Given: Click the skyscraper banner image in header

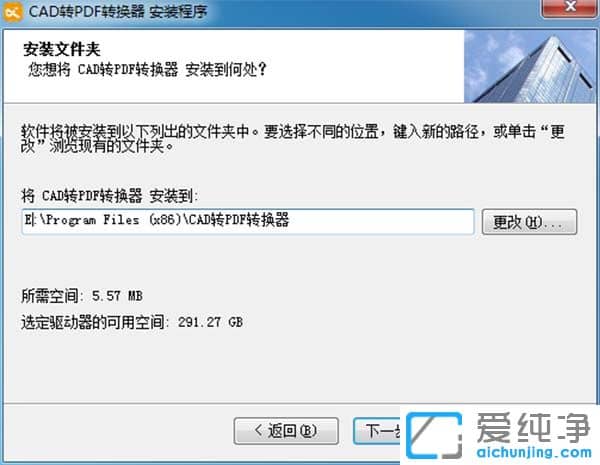Looking at the screenshot, I should [530, 67].
